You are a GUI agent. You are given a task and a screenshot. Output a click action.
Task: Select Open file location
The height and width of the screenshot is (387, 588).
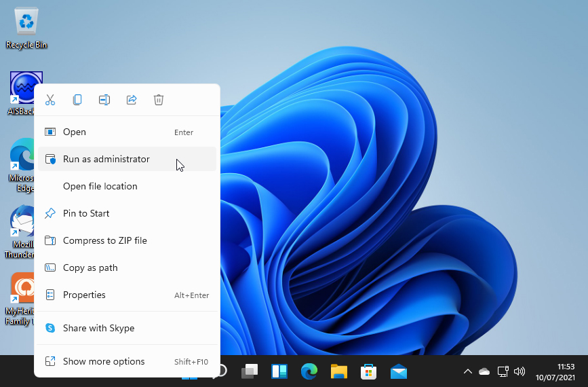pyautogui.click(x=127, y=186)
